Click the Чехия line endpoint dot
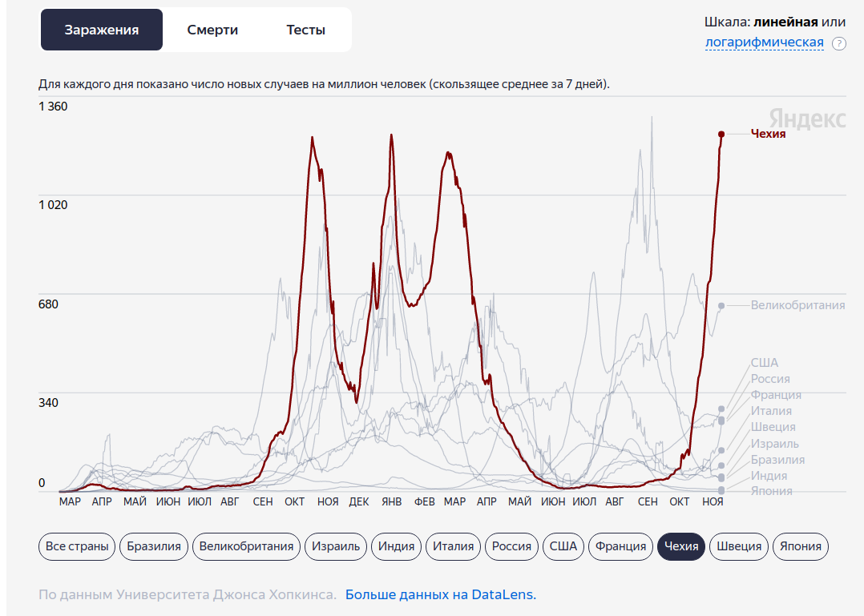 click(721, 134)
